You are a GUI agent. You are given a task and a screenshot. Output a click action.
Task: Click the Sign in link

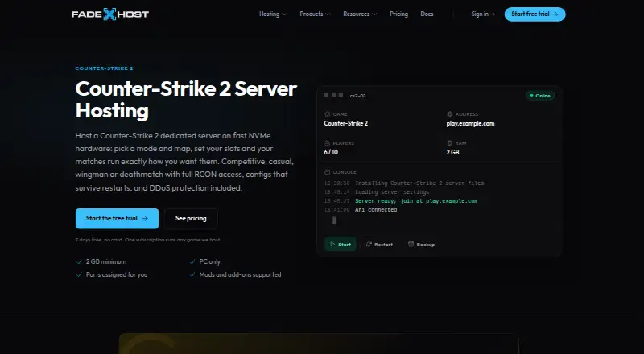(x=484, y=14)
